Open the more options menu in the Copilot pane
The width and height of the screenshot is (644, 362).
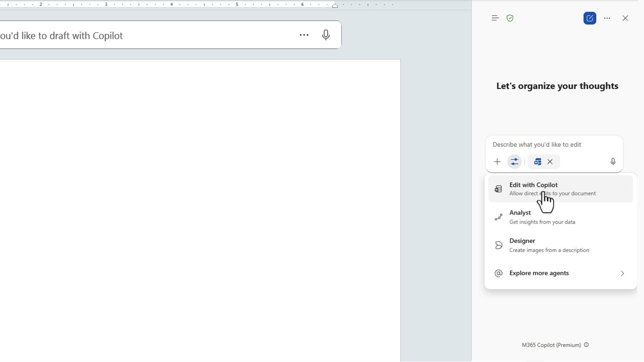tap(607, 18)
